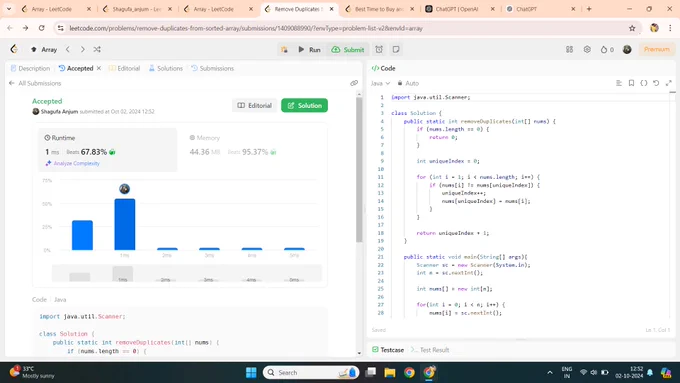Open a new browser tab
Image resolution: width=680 pixels, height=383 pixels.
click(589, 9)
